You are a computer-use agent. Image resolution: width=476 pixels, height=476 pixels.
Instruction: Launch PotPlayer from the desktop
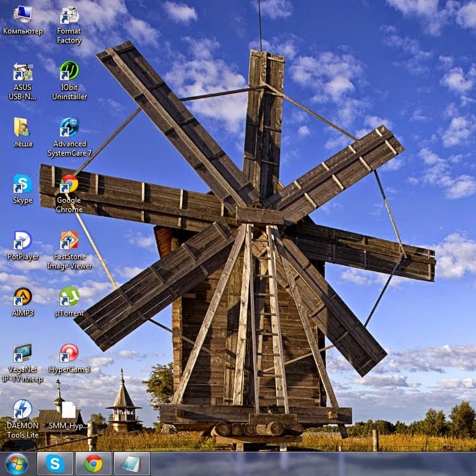pyautogui.click(x=22, y=241)
